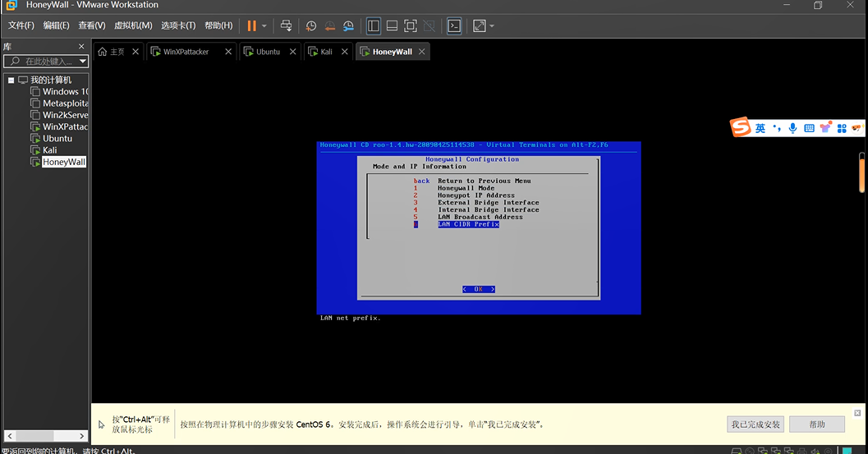Click the library scrollbar right arrow
The image size is (868, 454).
pyautogui.click(x=82, y=436)
